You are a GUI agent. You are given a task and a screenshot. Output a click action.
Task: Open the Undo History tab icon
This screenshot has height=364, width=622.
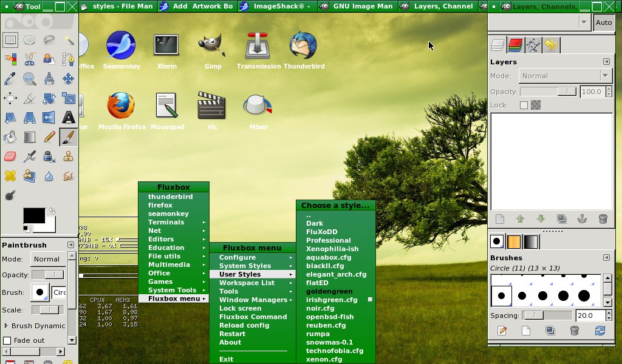click(x=550, y=45)
